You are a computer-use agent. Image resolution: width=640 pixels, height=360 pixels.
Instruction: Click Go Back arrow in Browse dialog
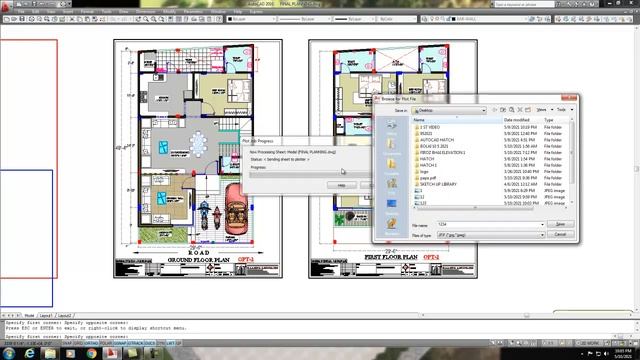[495, 110]
